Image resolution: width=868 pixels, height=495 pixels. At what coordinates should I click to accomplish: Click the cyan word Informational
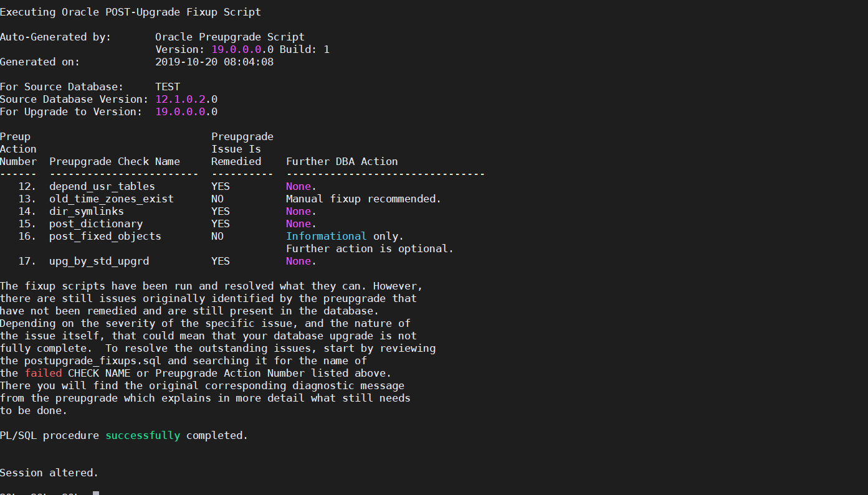click(x=327, y=236)
